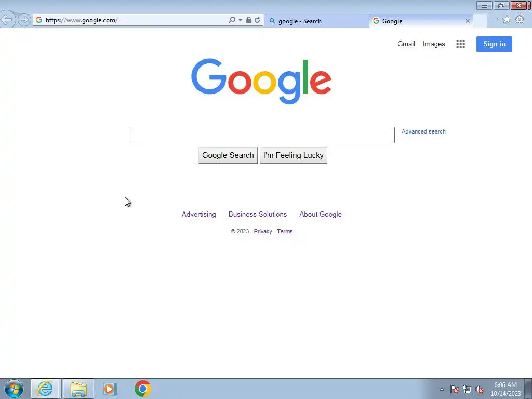Go forward with the browser forward arrow
This screenshot has width=532, height=399.
click(24, 20)
